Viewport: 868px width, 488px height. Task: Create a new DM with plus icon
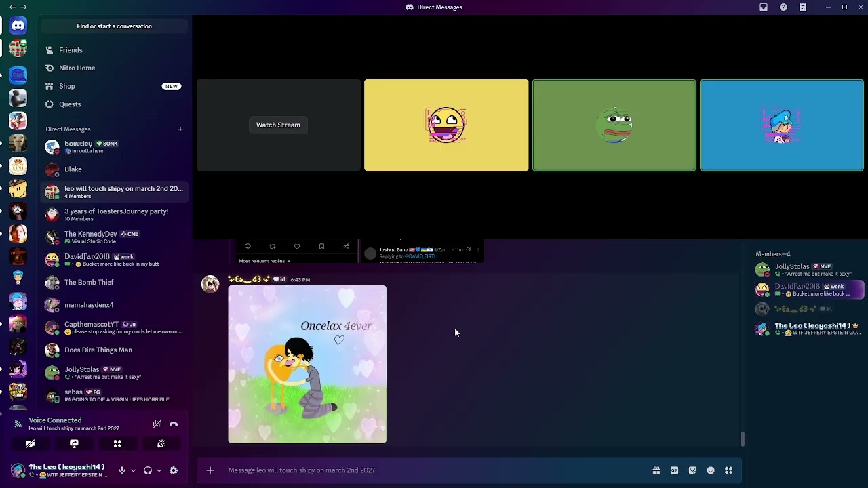(180, 129)
